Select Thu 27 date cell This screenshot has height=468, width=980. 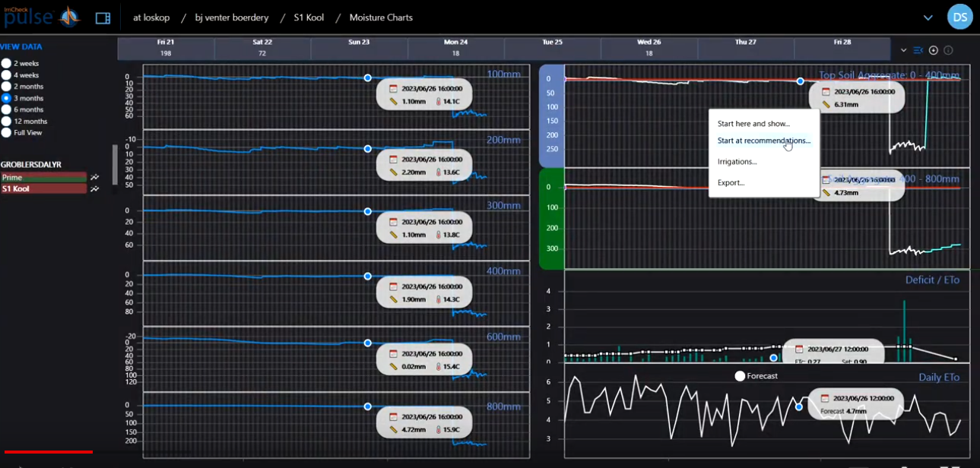[746, 48]
